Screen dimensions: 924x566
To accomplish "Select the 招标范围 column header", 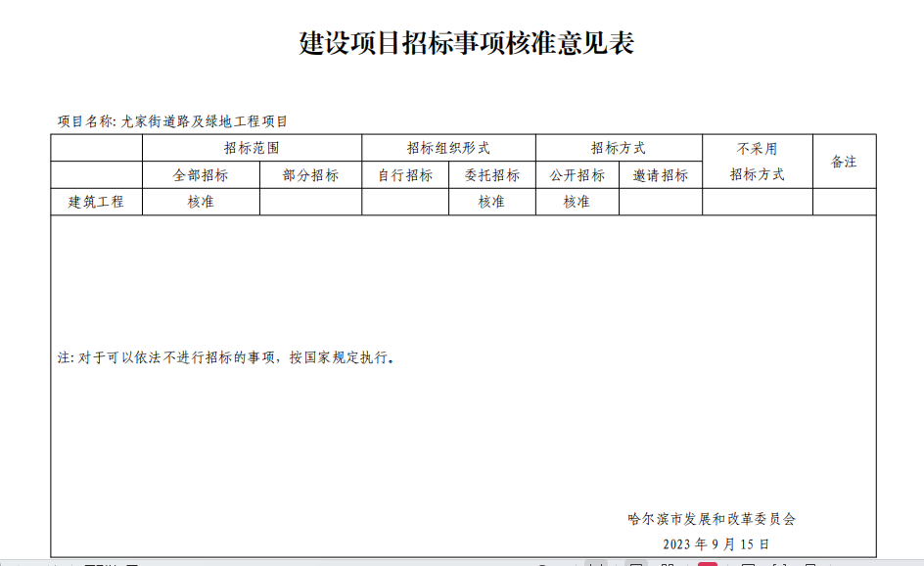I will coord(252,148).
